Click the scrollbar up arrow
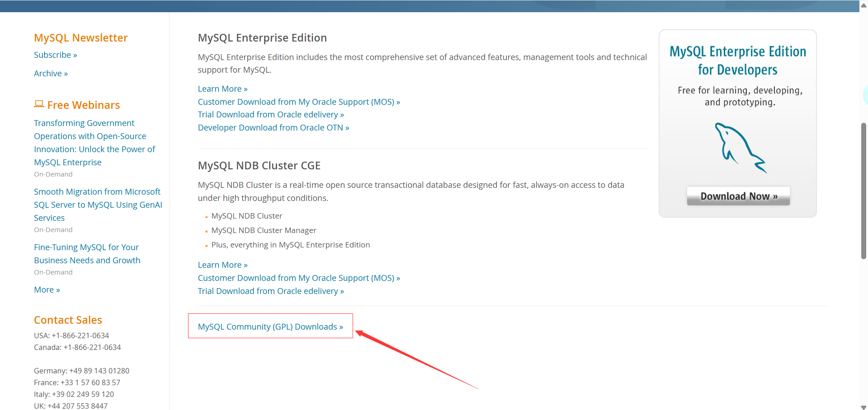This screenshot has height=410, width=868. (x=863, y=6)
